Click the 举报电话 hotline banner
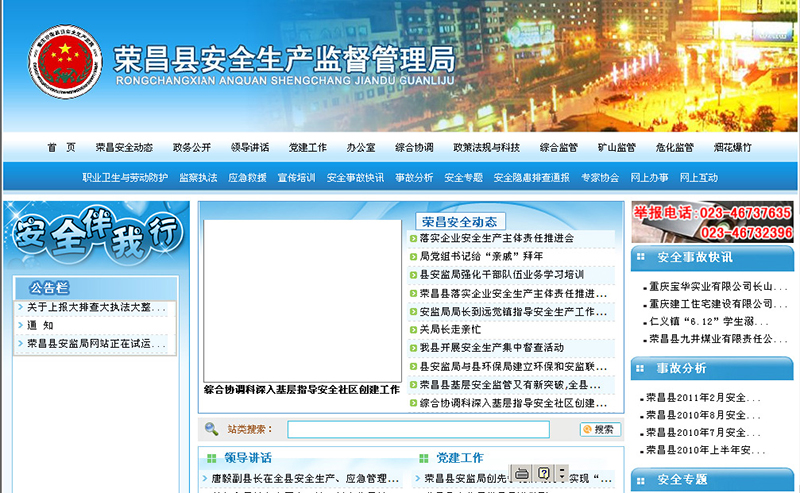The image size is (800, 493). (712, 222)
